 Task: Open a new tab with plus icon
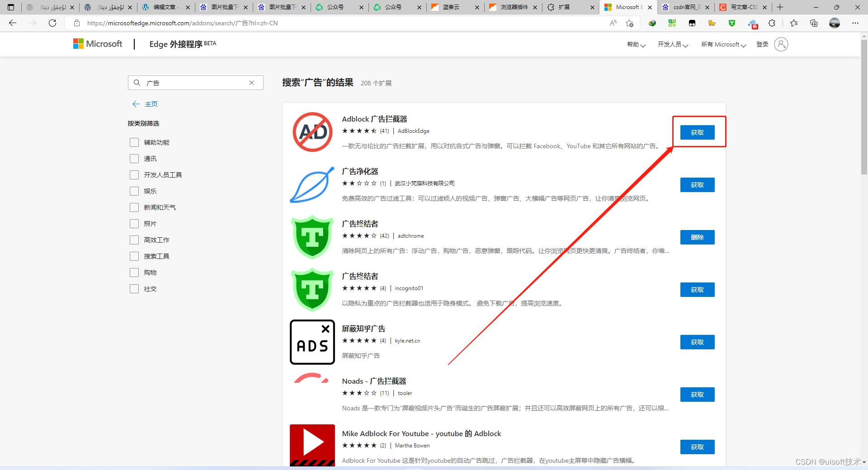click(x=780, y=7)
